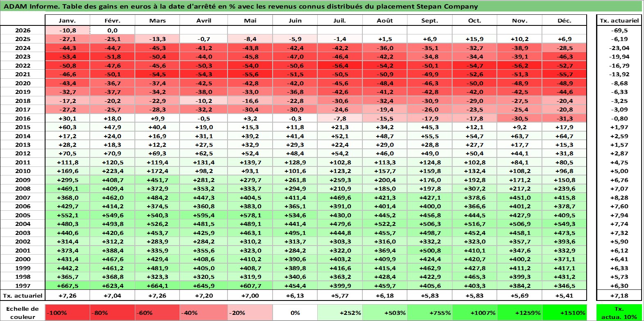This screenshot has height=321, width=644.
Task: Click the 2008 year row label
Action: coord(23,189)
